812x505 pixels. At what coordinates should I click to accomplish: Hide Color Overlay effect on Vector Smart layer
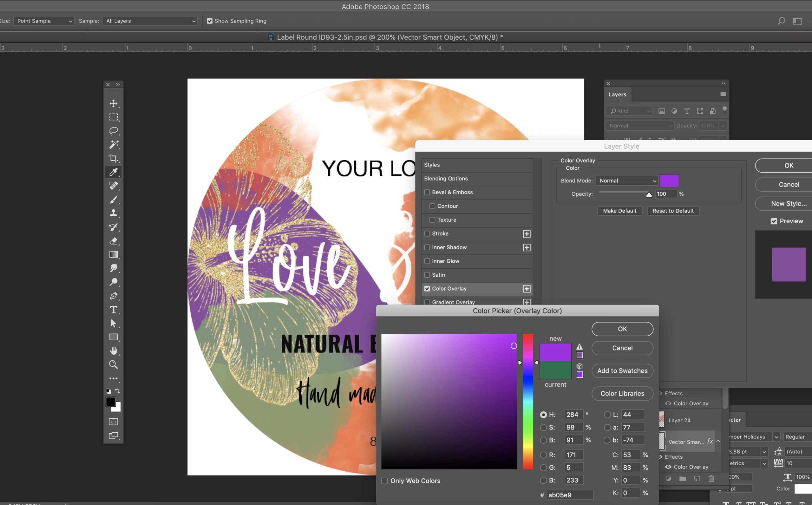[x=668, y=467]
